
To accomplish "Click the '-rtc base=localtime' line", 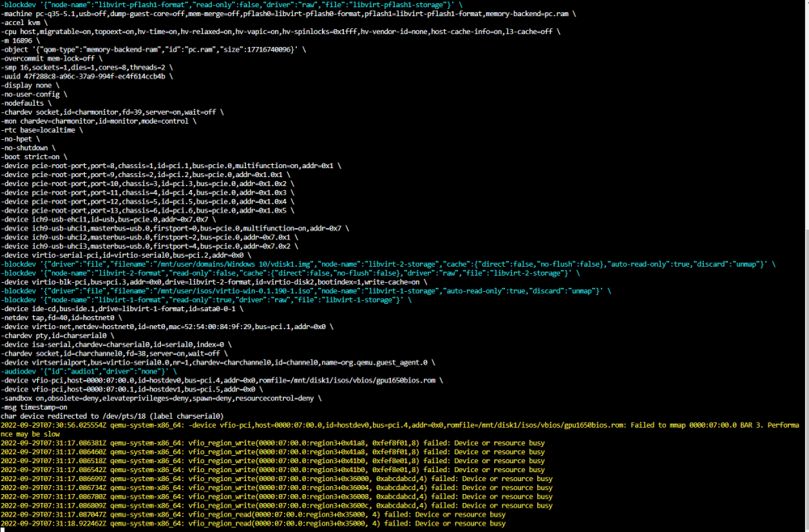I will 42,130.
